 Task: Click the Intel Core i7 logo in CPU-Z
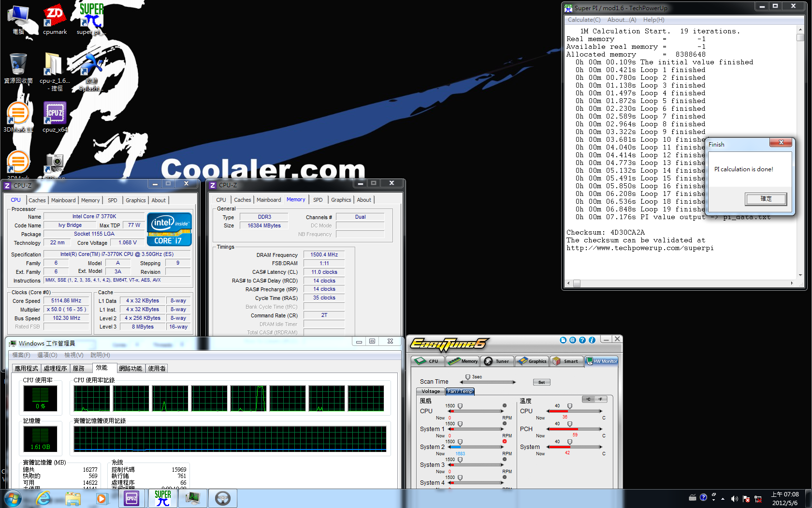[x=169, y=229]
